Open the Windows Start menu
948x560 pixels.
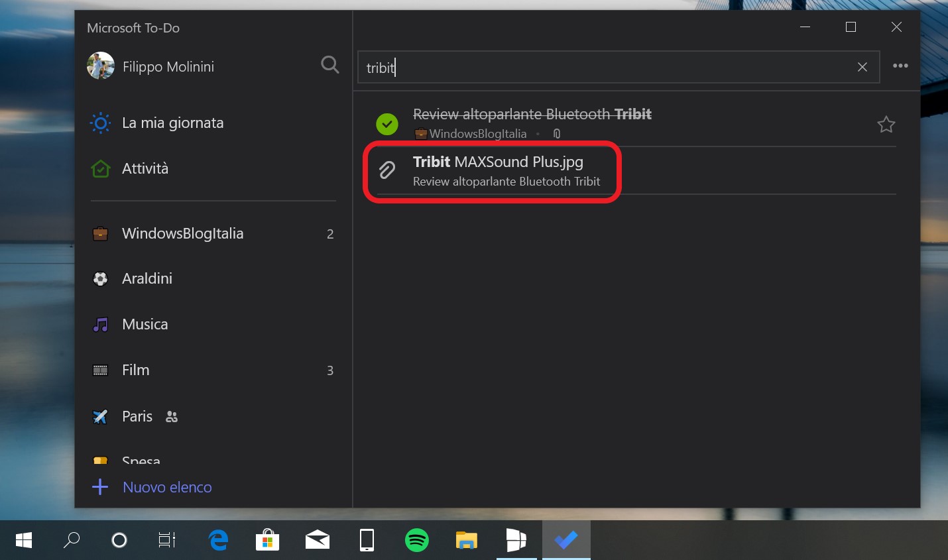click(24, 540)
